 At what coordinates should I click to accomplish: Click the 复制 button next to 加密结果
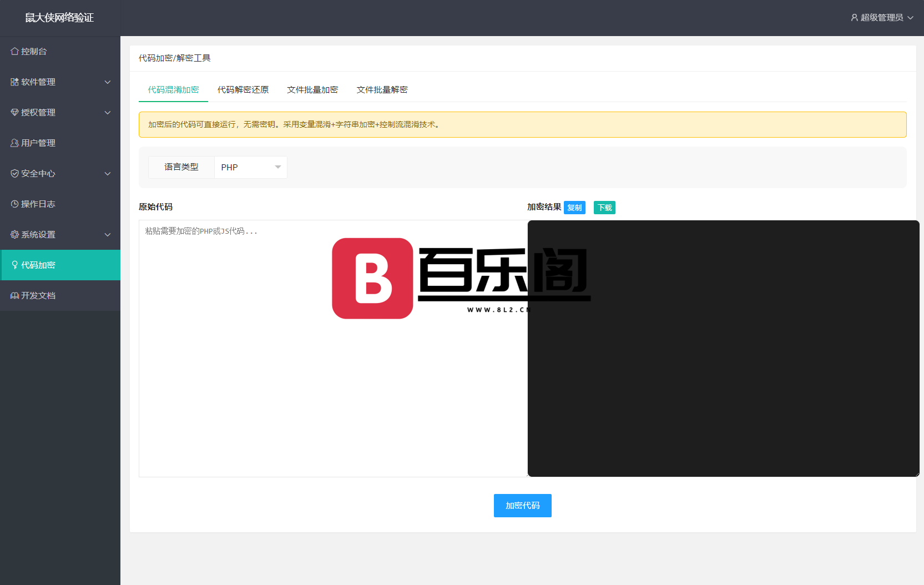tap(574, 208)
